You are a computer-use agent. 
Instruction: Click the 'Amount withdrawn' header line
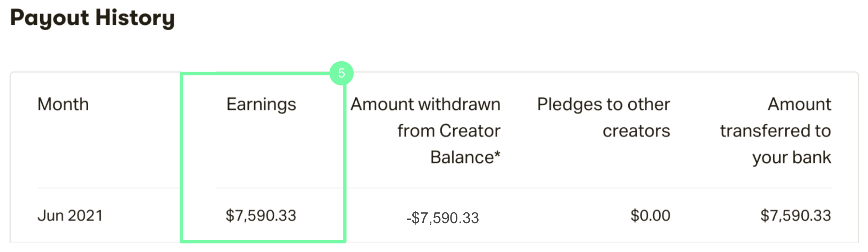(425, 104)
